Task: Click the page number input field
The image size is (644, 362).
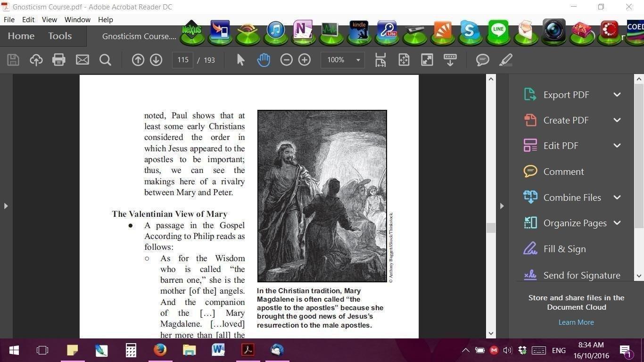Action: 183,60
